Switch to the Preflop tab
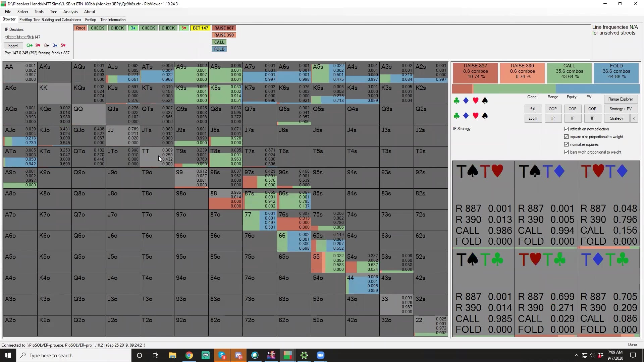Viewport: 644px width, 362px height. [91, 20]
